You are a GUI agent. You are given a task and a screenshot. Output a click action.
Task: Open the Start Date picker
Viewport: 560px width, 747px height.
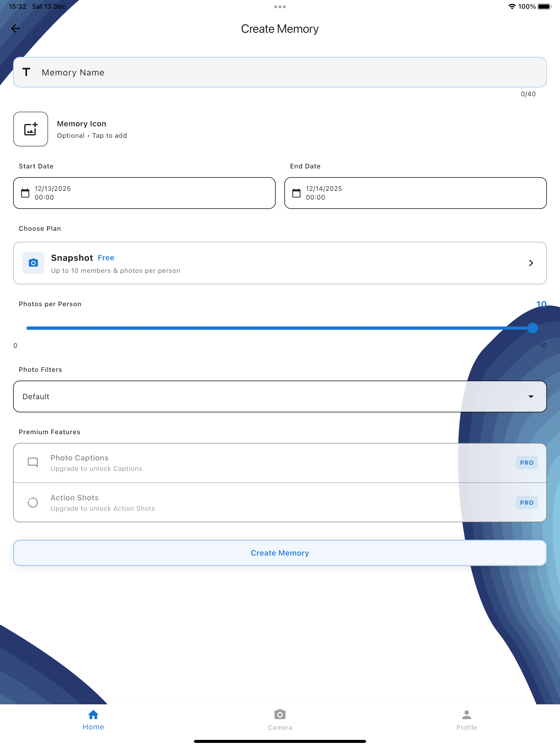point(144,193)
